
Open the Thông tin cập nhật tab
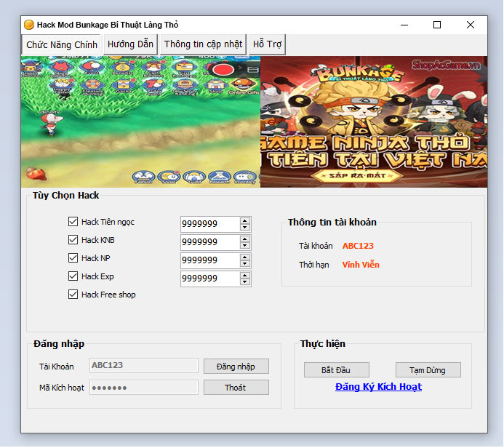pyautogui.click(x=203, y=44)
